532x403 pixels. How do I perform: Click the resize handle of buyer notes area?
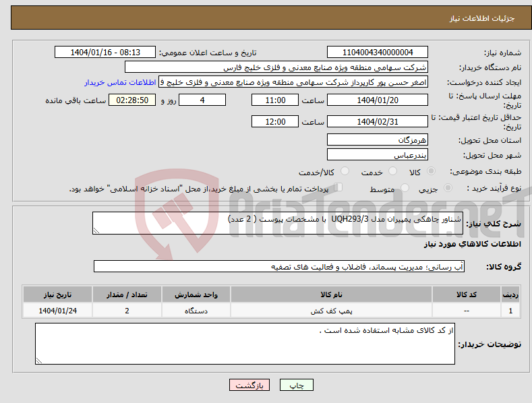click(x=39, y=361)
